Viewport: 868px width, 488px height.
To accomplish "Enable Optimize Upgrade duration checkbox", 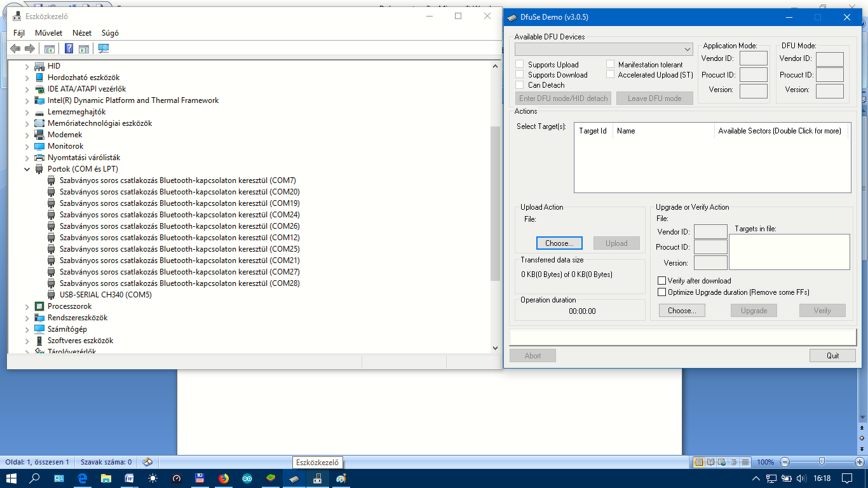I will (662, 292).
